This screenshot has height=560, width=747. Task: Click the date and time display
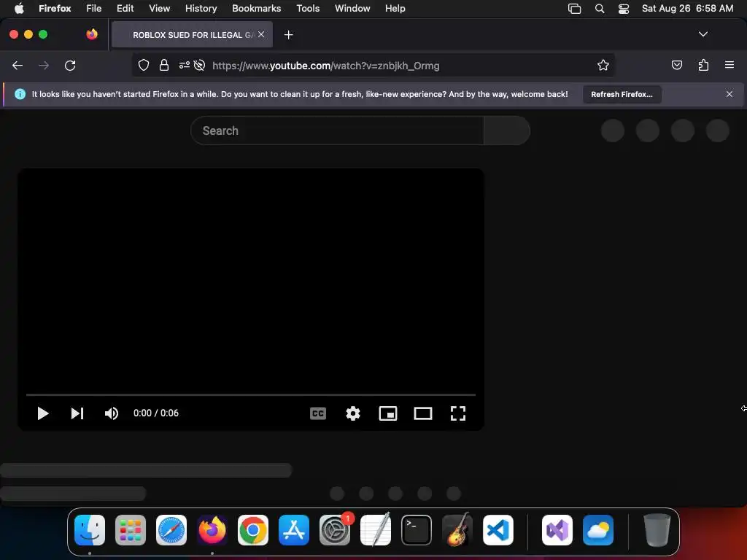click(687, 8)
